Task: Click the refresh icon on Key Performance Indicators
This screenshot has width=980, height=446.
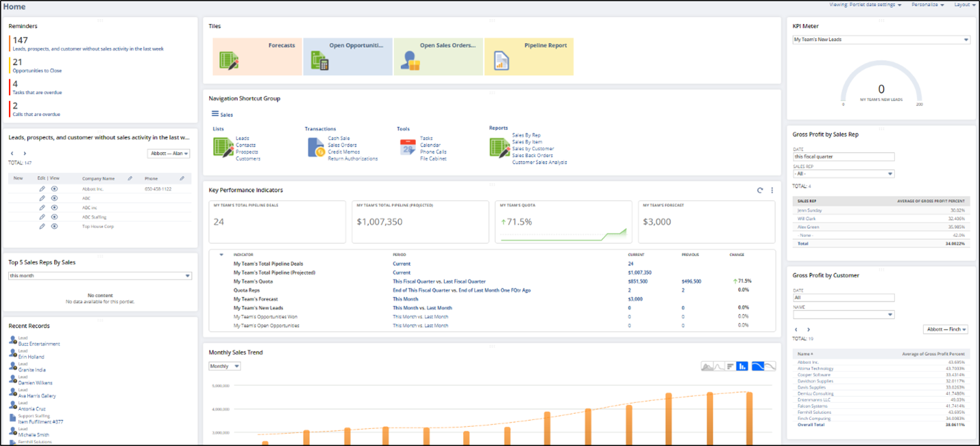Action: point(759,190)
